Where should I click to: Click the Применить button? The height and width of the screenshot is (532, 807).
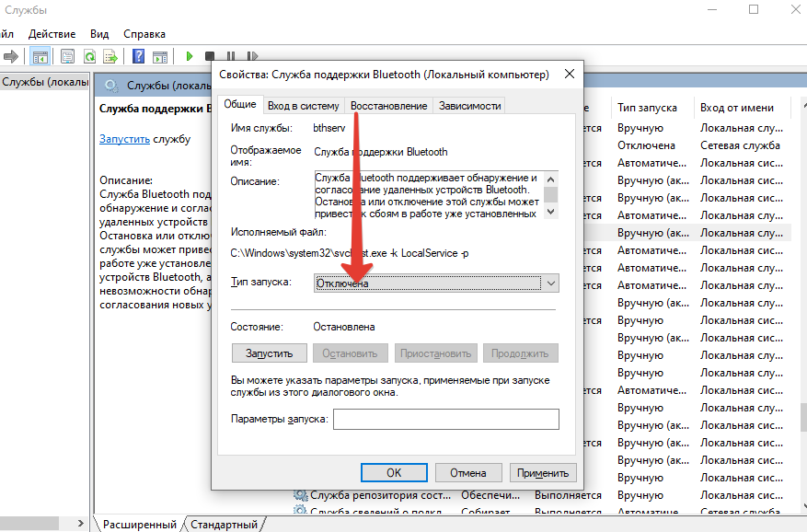pos(542,471)
